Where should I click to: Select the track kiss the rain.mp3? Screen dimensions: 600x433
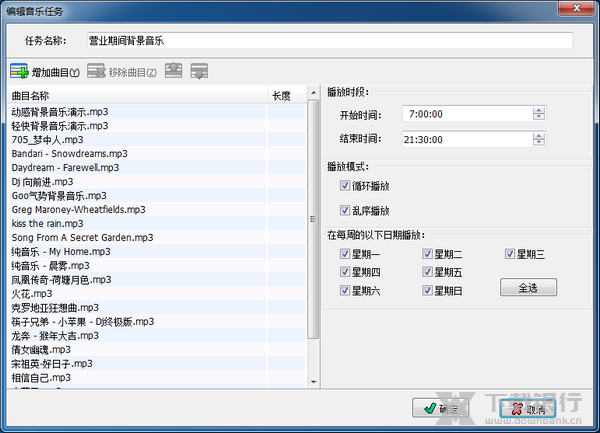pyautogui.click(x=48, y=223)
